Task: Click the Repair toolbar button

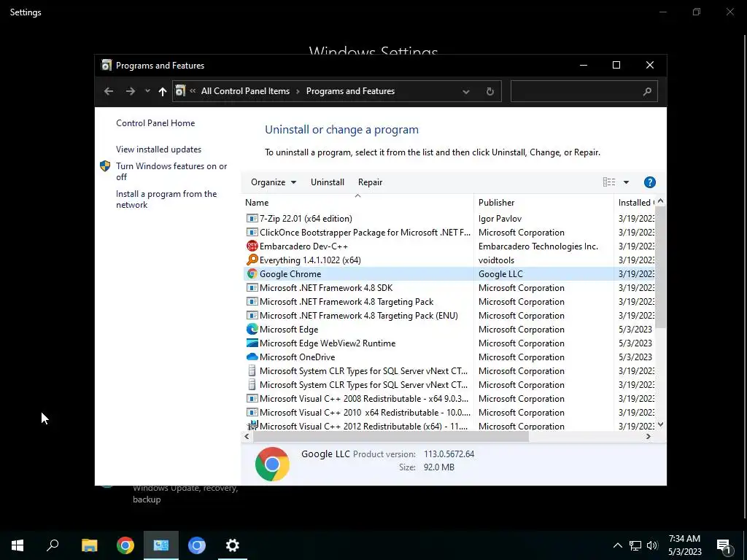Action: click(370, 182)
